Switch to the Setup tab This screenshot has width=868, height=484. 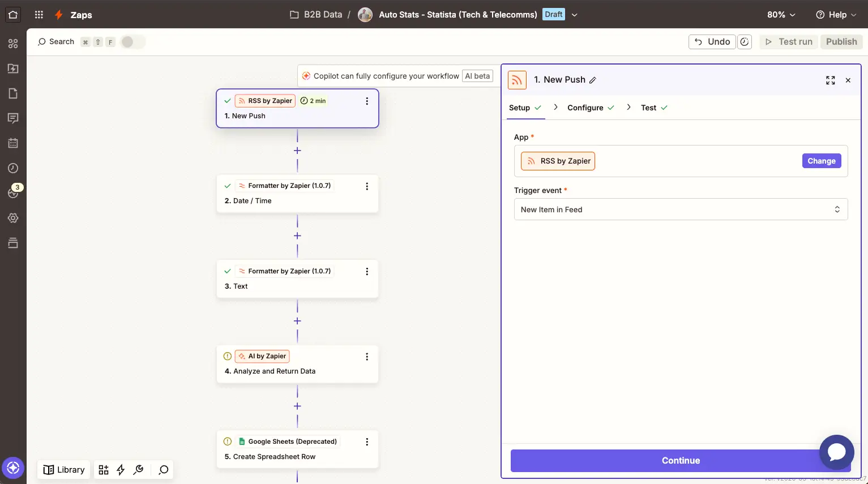[525, 108]
